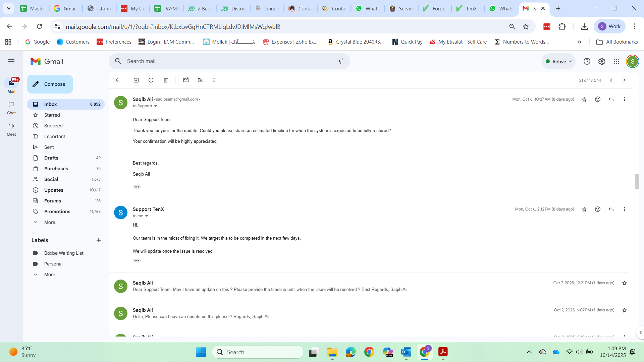Star the Support TenX message
The image size is (644, 362).
(x=584, y=209)
